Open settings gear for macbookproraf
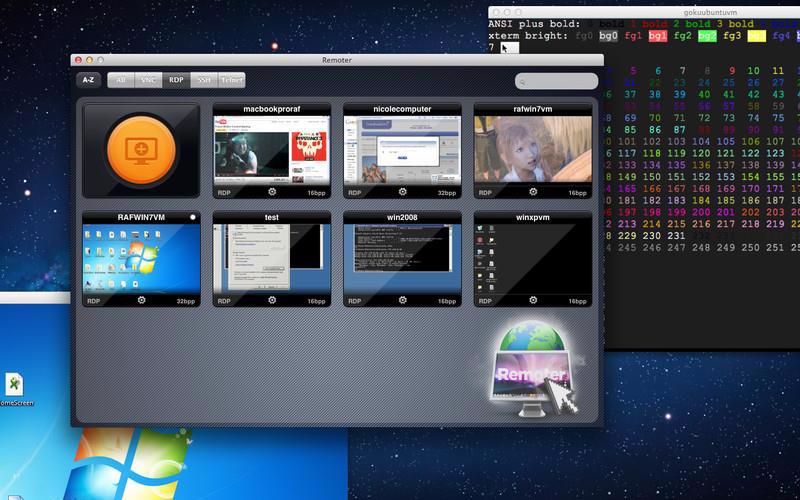 click(x=272, y=192)
